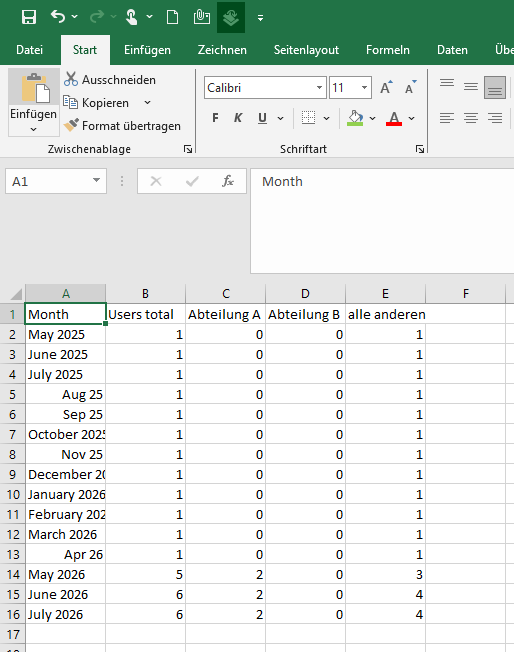Click the fx Insert Function icon
514x652 pixels.
227,181
